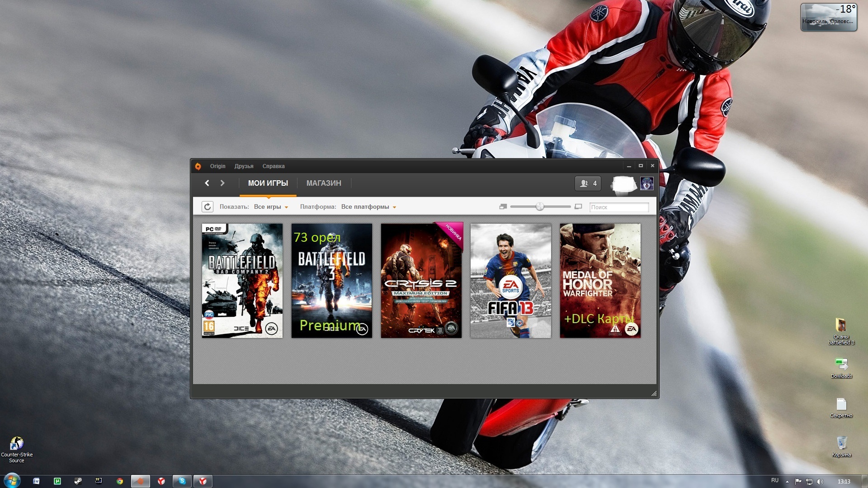Click the user avatar picture in Origin
This screenshot has width=868, height=488.
click(646, 183)
